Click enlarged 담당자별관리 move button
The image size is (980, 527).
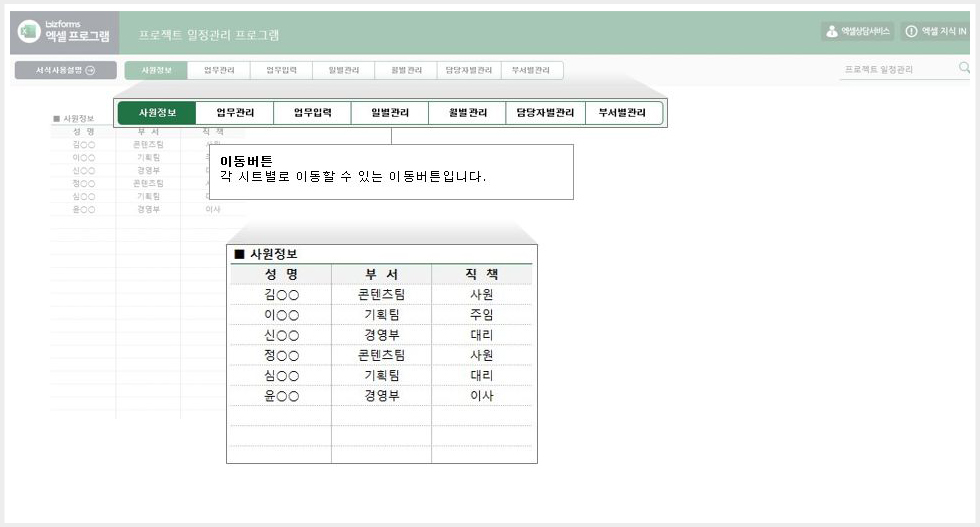coord(545,113)
